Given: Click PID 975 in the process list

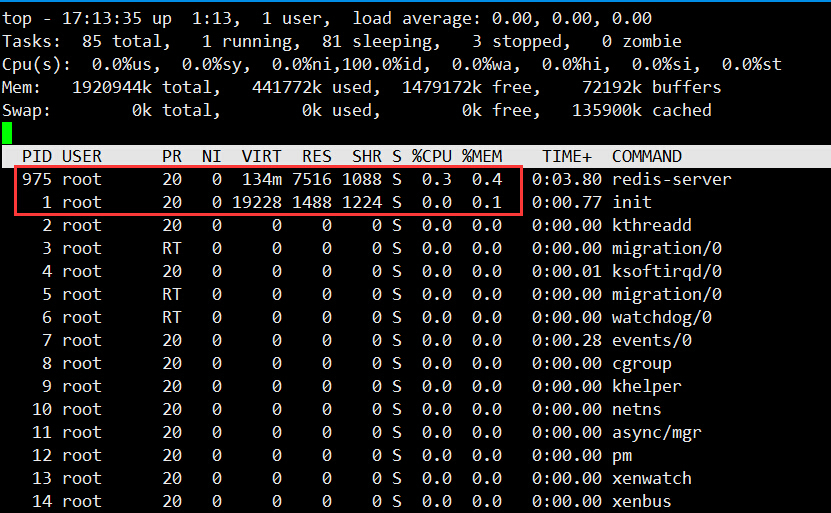Looking at the screenshot, I should [x=37, y=179].
